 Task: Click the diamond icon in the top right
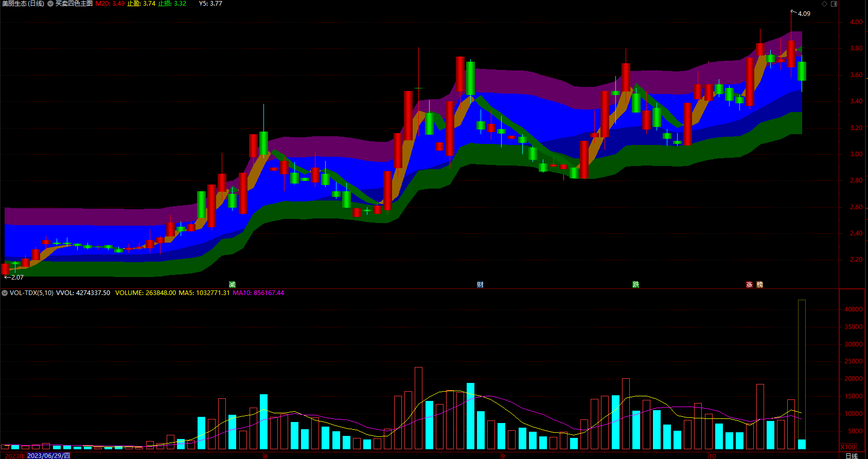click(824, 4)
